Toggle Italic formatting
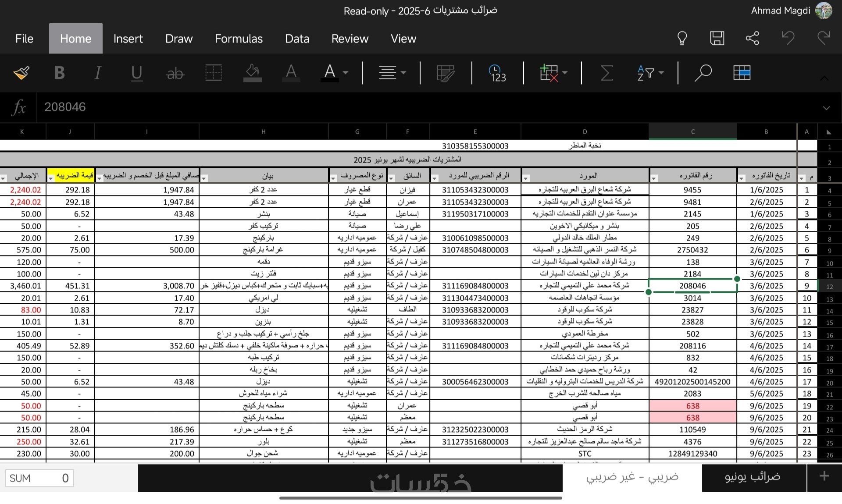 tap(98, 73)
